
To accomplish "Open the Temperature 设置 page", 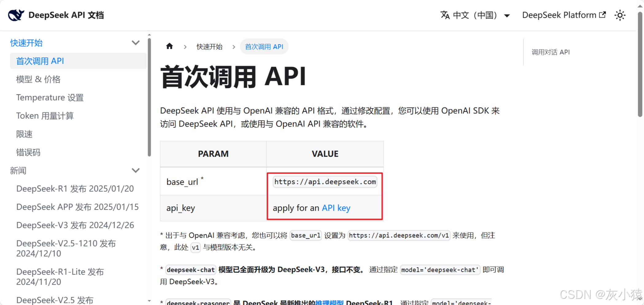I will click(x=50, y=97).
